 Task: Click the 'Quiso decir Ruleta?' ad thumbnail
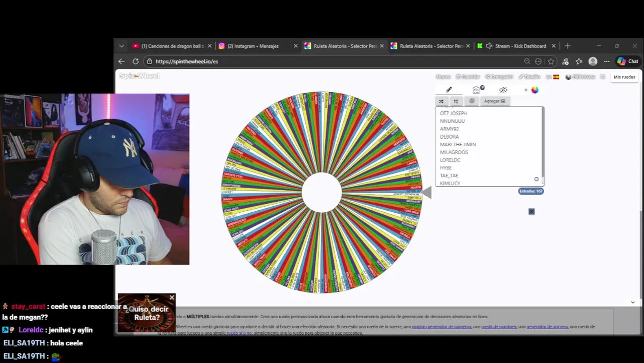pos(147,313)
